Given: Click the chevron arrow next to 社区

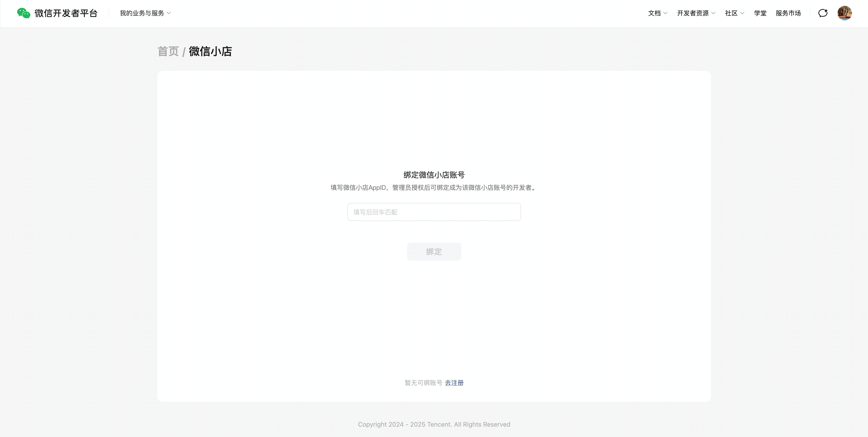Looking at the screenshot, I should (x=742, y=13).
